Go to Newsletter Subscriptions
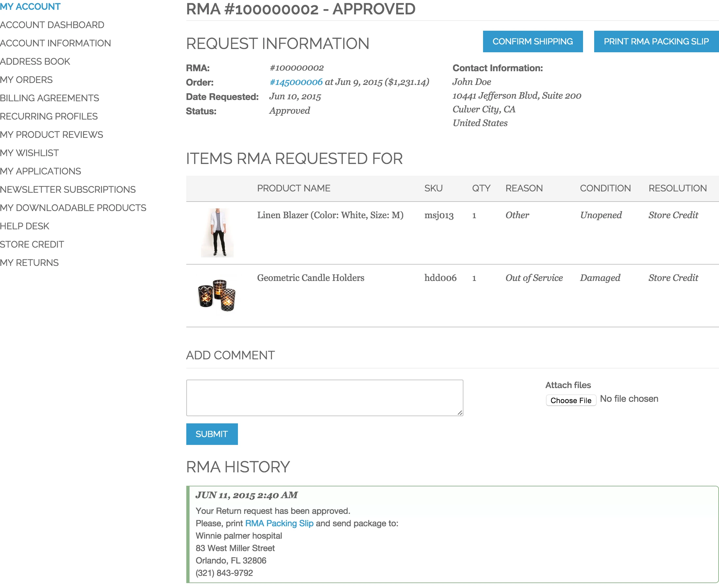 (68, 189)
